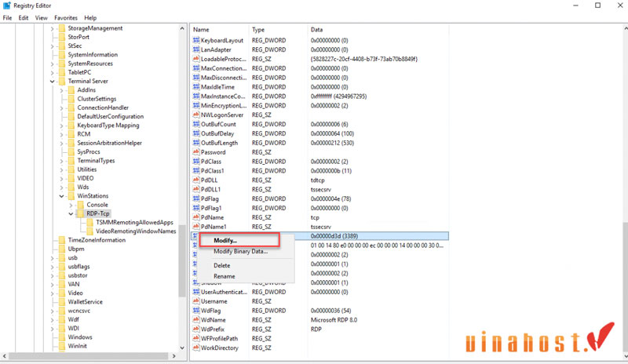Viewport: 628px width, 364px height.
Task: Click the Username string value icon
Action: coord(195,300)
